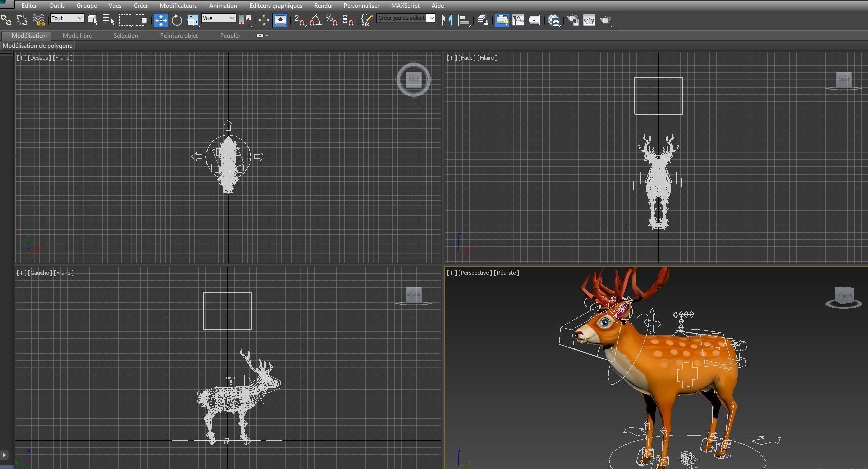868x469 pixels.
Task: Open the Outils menu
Action: point(57,6)
